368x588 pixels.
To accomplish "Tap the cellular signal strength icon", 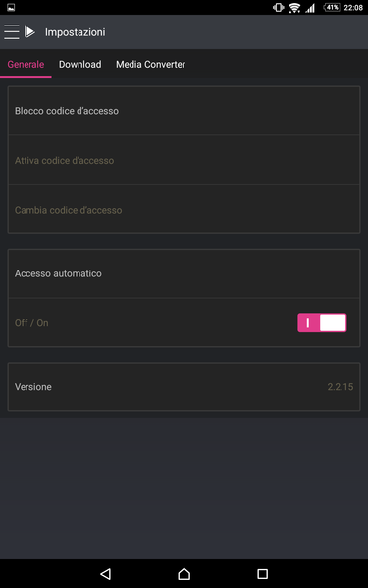I will coord(310,8).
